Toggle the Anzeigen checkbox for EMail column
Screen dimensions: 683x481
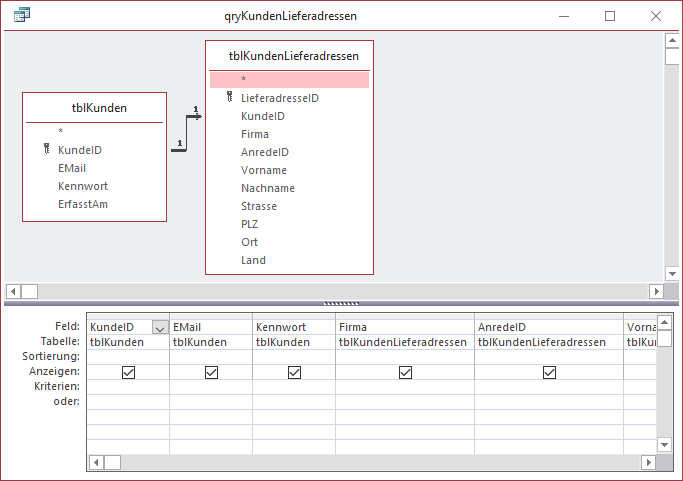tap(211, 372)
